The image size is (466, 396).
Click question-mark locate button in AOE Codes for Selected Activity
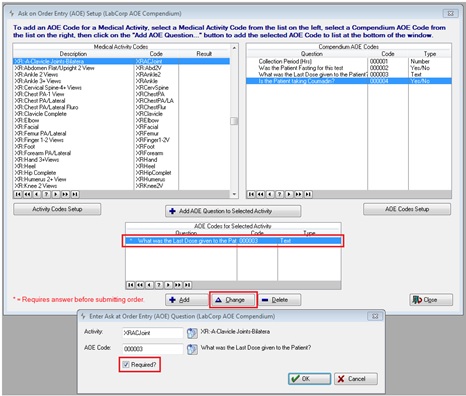(x=159, y=285)
